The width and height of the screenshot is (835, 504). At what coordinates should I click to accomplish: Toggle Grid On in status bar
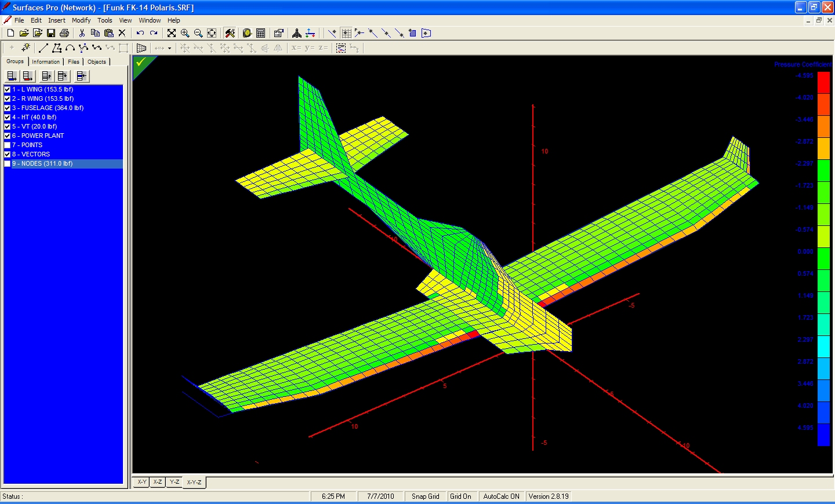461,496
